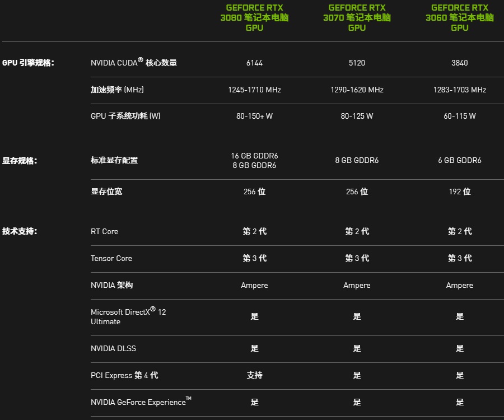Click the NVIDIA DLSS row label
Viewport: 504px width, 420px height.
[x=113, y=348]
